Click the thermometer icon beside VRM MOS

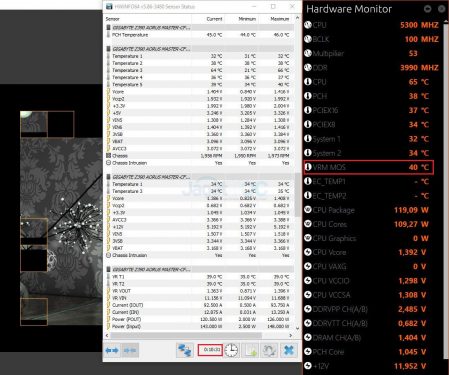point(308,167)
